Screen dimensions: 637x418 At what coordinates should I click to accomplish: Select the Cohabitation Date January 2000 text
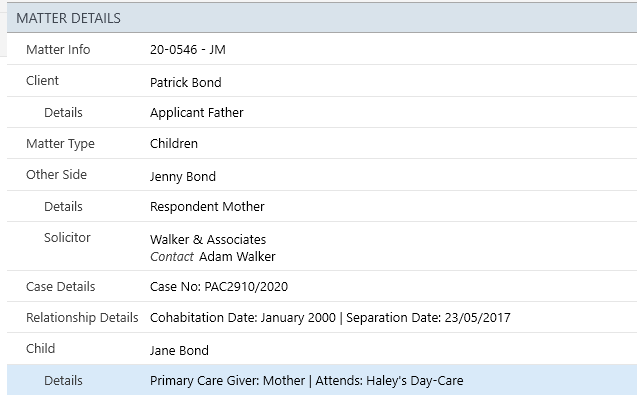coord(243,318)
